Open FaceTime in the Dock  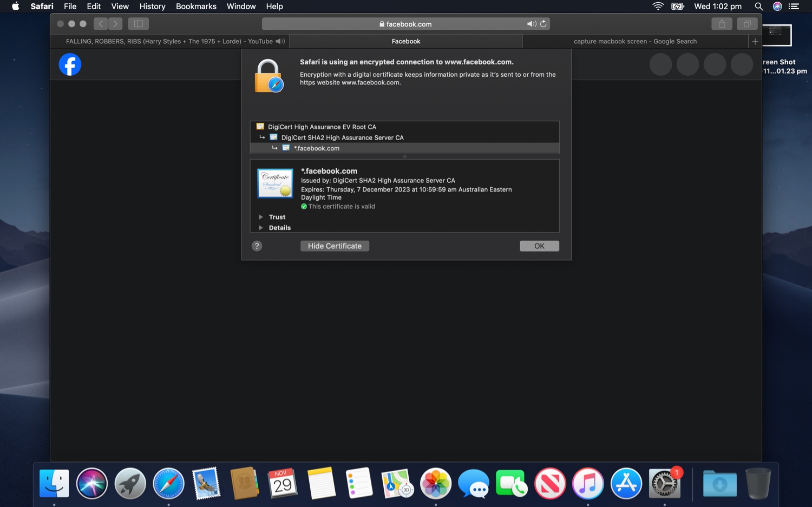point(512,483)
